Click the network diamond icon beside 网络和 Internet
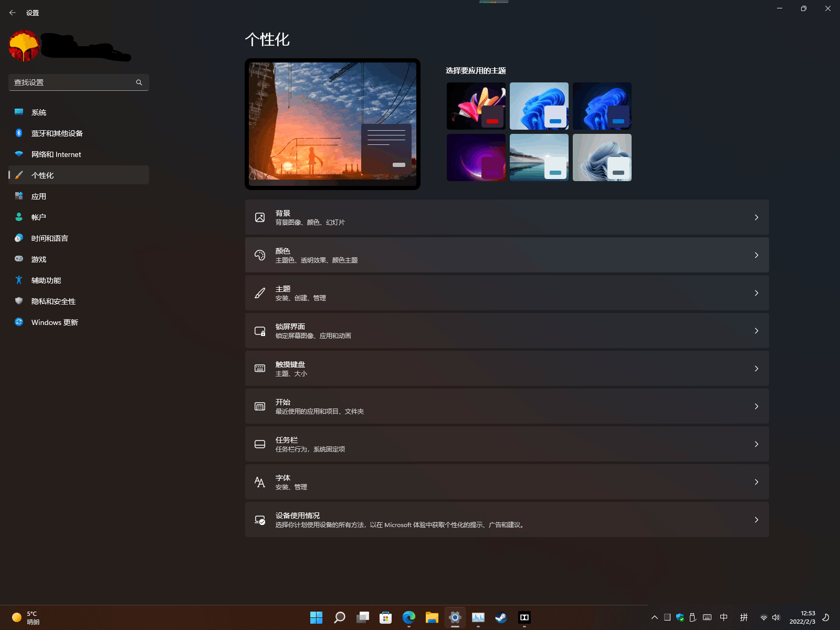840x630 pixels. point(19,154)
